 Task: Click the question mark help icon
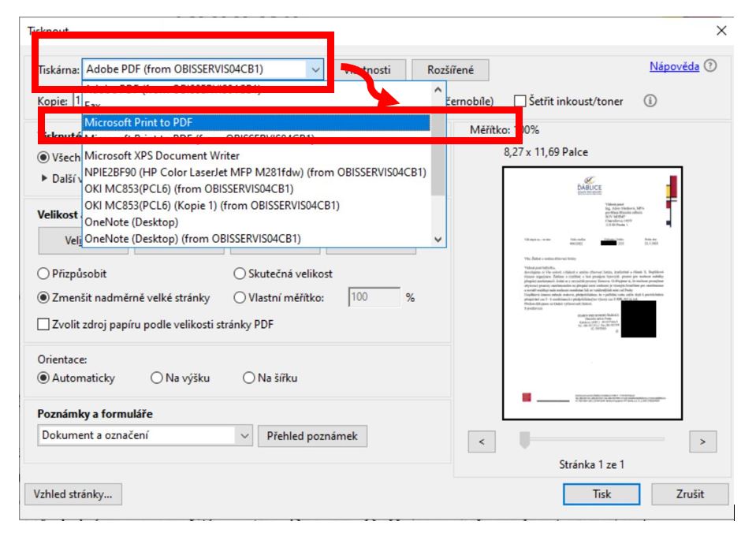(710, 65)
